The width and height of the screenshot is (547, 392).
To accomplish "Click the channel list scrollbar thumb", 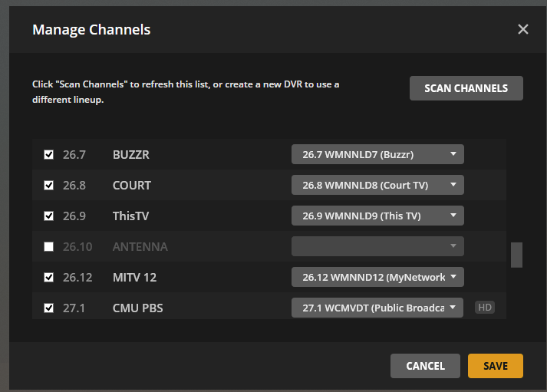I will pos(516,255).
